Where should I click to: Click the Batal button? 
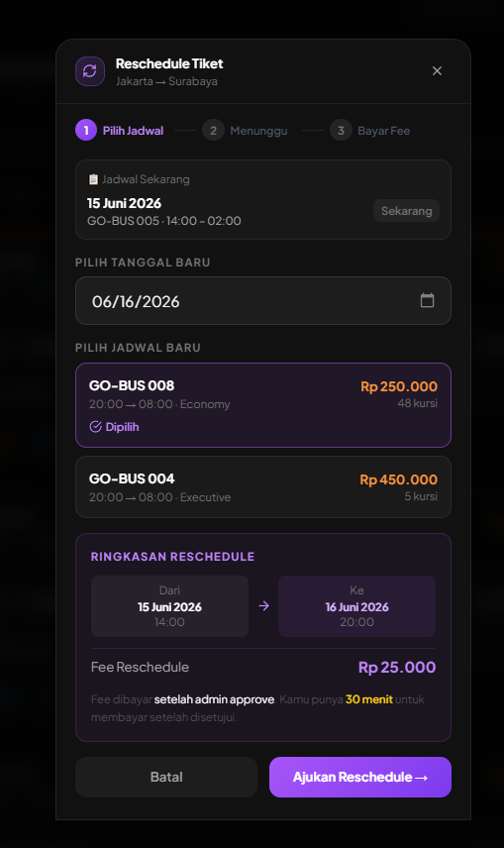coord(166,777)
